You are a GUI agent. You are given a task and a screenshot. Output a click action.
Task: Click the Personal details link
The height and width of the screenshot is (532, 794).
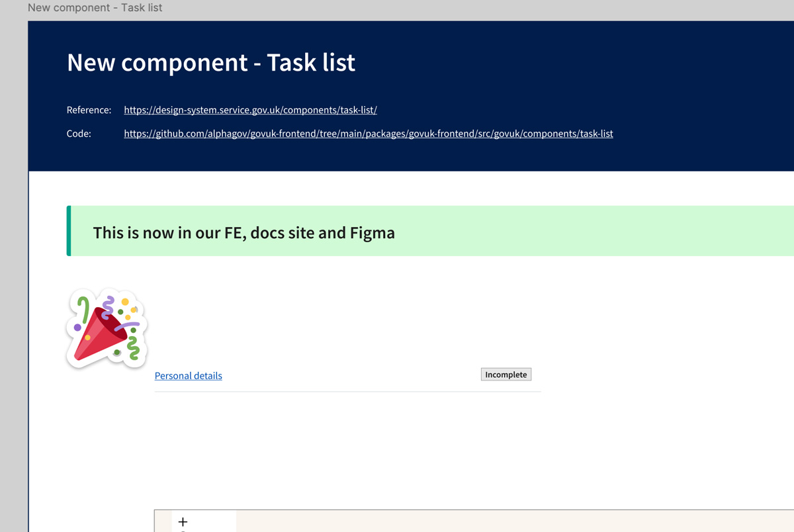189,376
